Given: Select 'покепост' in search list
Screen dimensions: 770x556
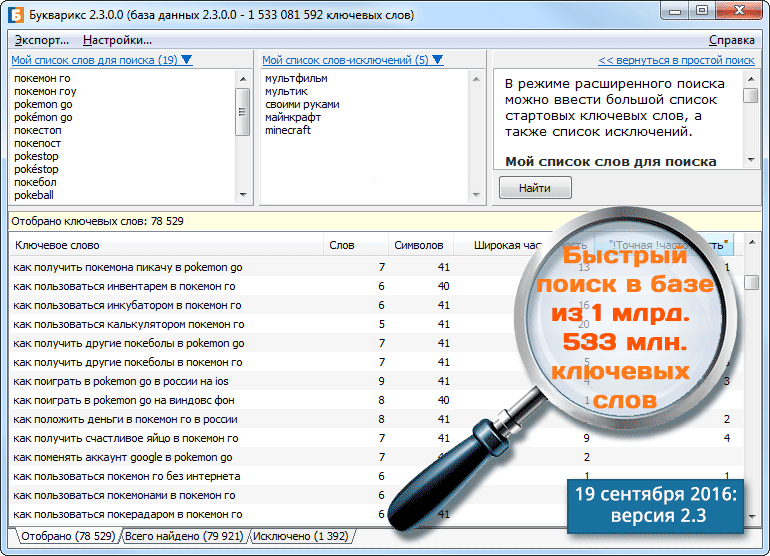Looking at the screenshot, I should click(37, 143).
